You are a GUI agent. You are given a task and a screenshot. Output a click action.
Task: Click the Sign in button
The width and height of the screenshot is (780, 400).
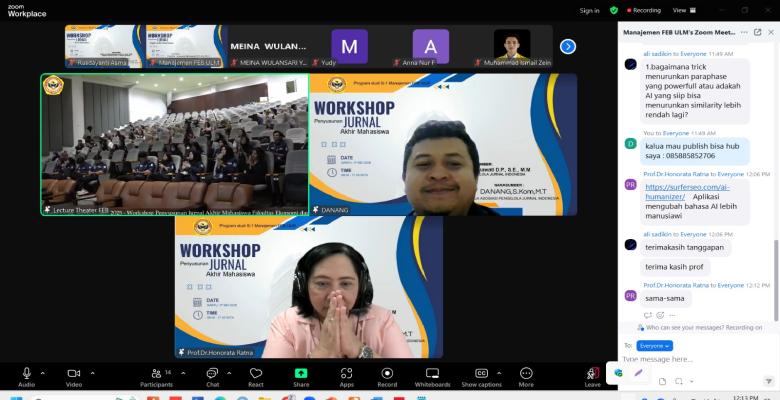click(590, 10)
